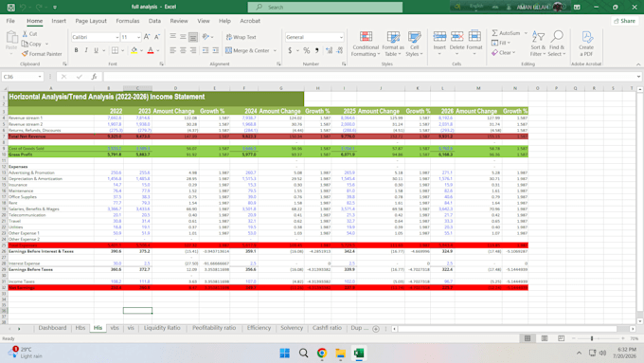Screen dimensions: 644x363
Task: Click AutoSum
Action: [506, 33]
